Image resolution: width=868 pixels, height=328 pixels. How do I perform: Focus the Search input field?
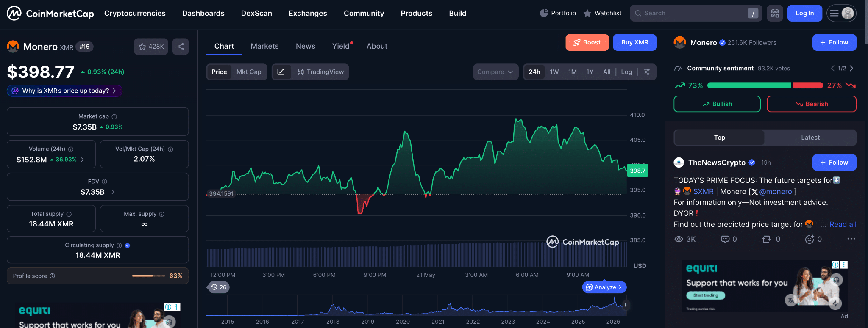696,13
